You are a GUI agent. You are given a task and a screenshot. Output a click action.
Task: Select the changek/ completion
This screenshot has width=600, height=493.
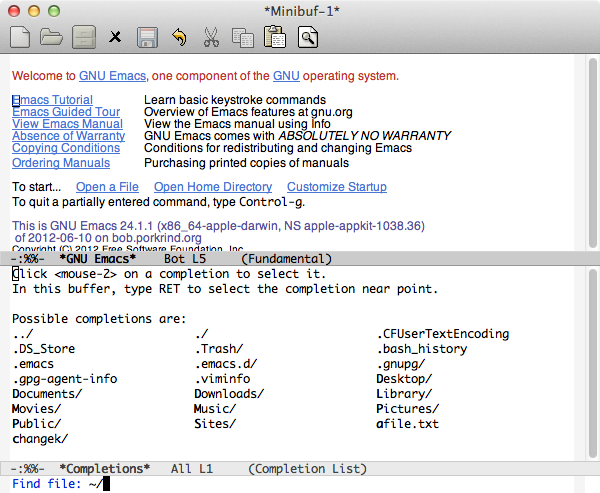click(x=40, y=439)
